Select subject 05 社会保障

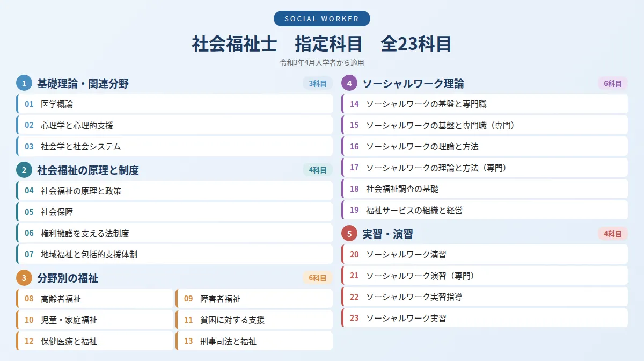(x=174, y=212)
